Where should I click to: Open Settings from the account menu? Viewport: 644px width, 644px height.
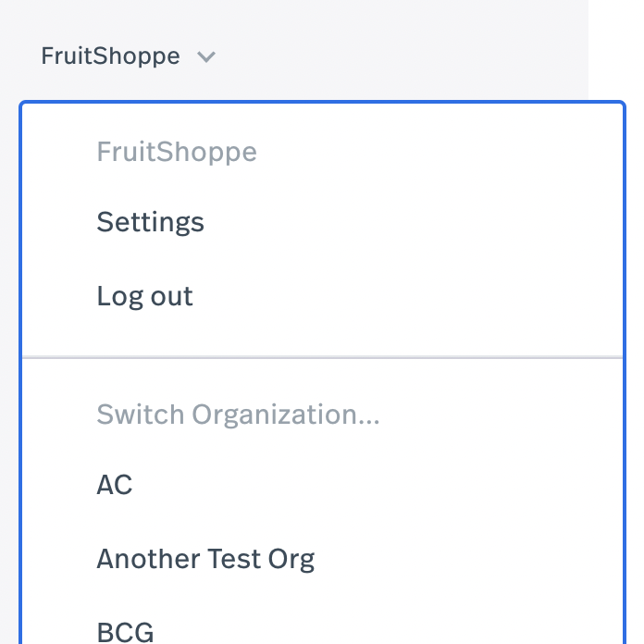[x=150, y=222]
